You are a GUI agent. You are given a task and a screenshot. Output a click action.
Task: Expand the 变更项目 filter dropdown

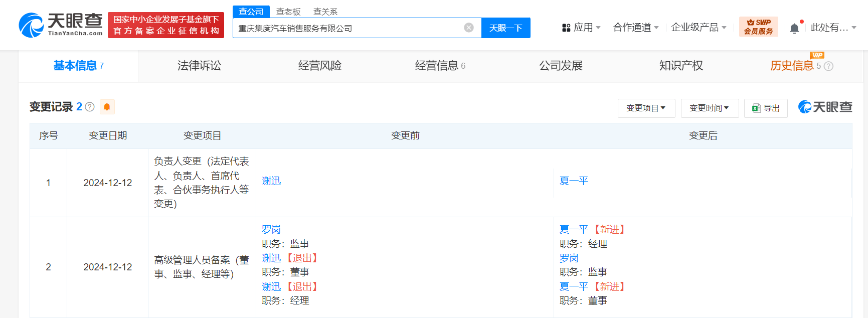[646, 108]
